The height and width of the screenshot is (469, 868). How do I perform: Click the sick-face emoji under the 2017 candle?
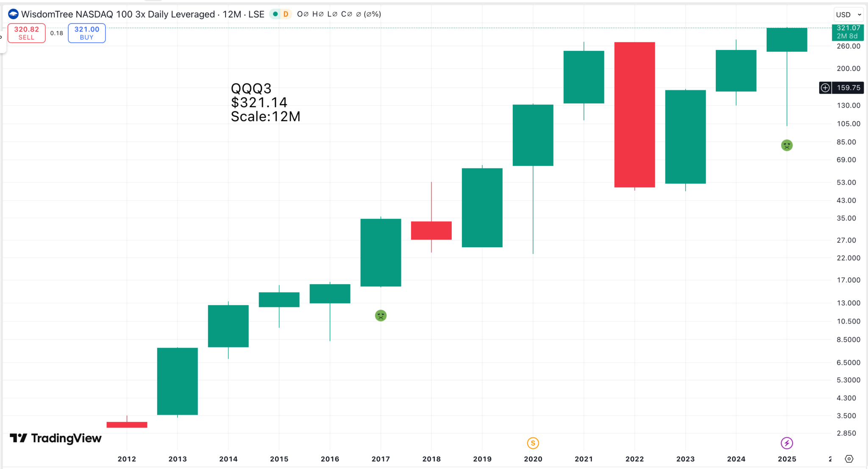point(381,315)
